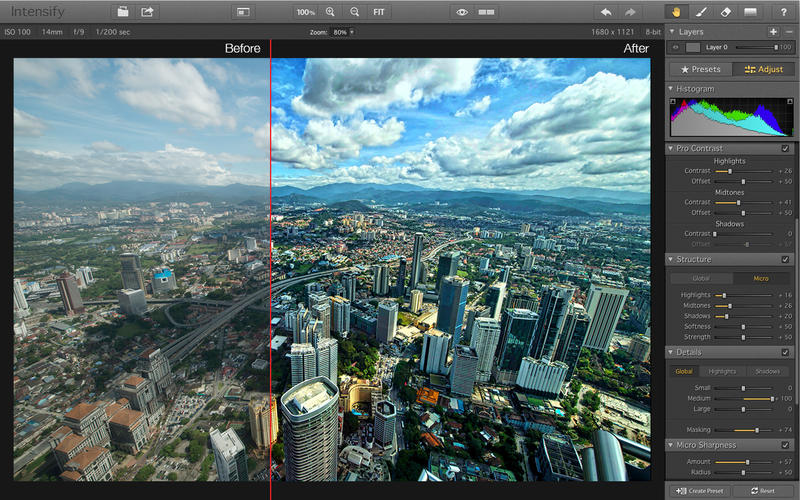Click the Create Preset button
Screen dimensions: 800x500
pyautogui.click(x=699, y=491)
